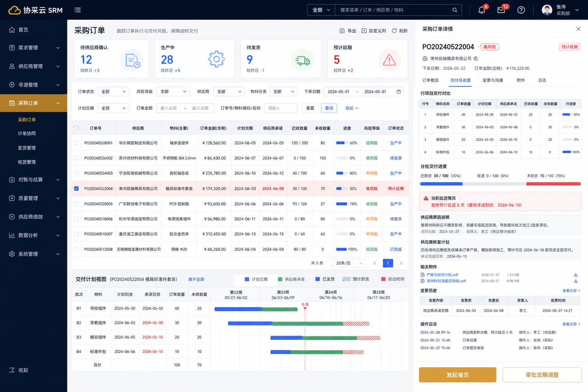Click the search magnifier icon
The height and width of the screenshot is (392, 588).
pos(455,10)
